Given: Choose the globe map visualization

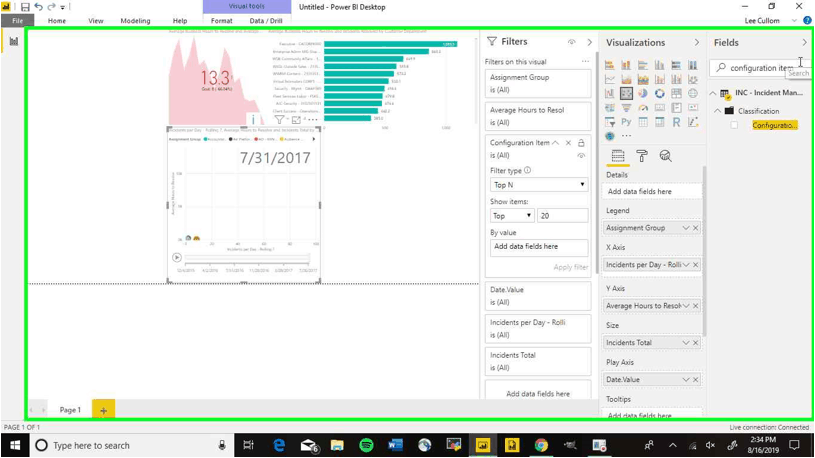Looking at the screenshot, I should pyautogui.click(x=693, y=94).
